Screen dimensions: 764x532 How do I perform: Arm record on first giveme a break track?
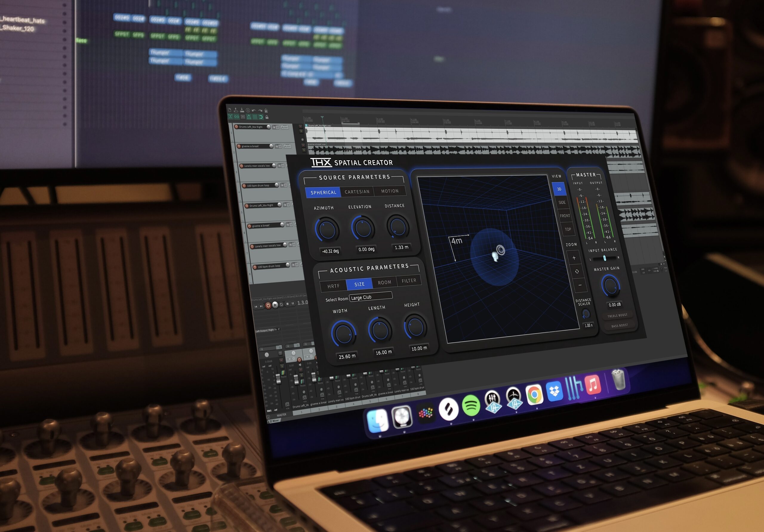pos(239,146)
